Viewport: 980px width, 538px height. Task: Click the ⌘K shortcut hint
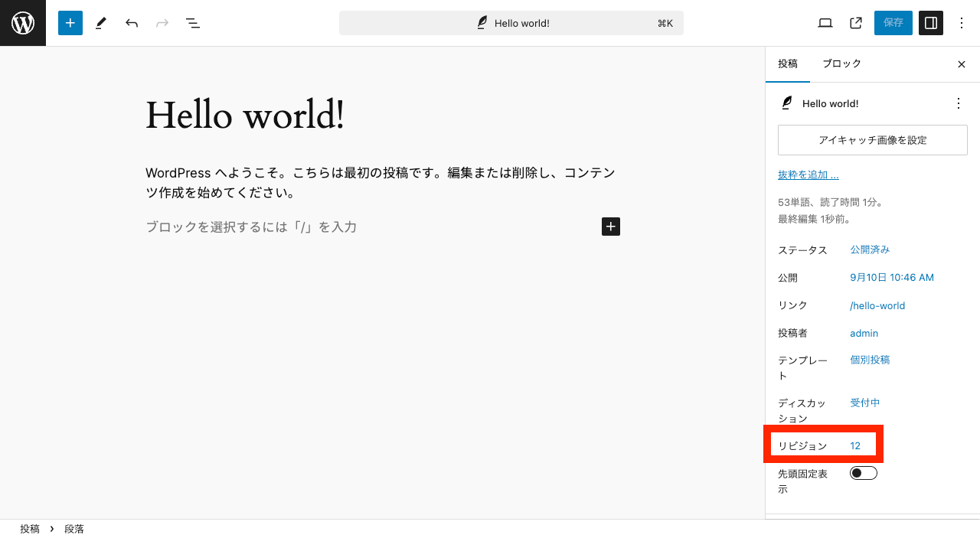tap(665, 23)
